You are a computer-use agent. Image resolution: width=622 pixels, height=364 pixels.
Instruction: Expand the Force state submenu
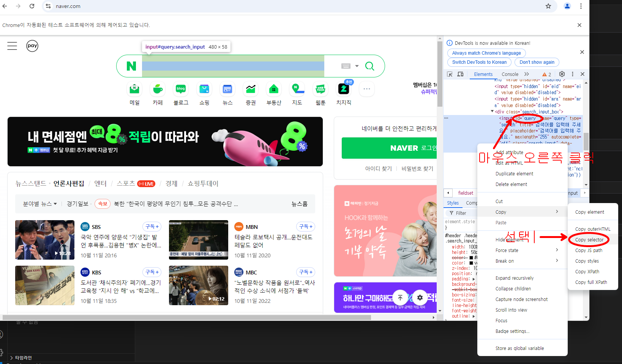(522, 251)
